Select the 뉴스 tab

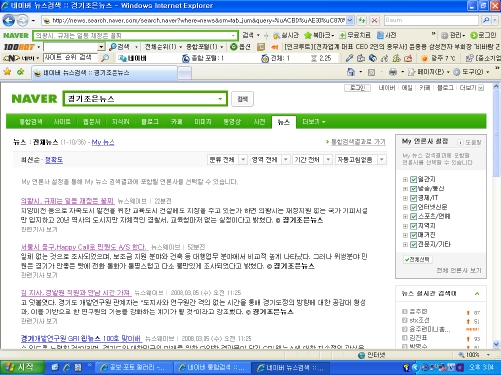pos(283,122)
